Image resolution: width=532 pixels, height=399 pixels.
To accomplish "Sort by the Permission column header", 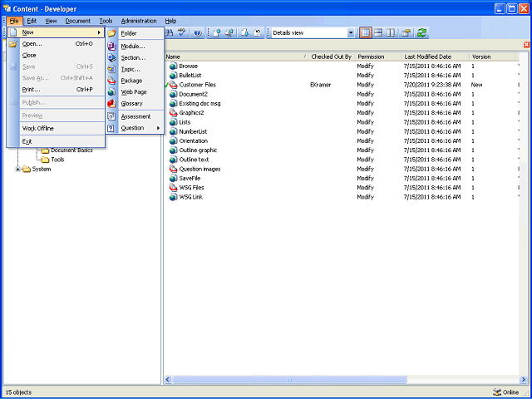I will tap(379, 57).
